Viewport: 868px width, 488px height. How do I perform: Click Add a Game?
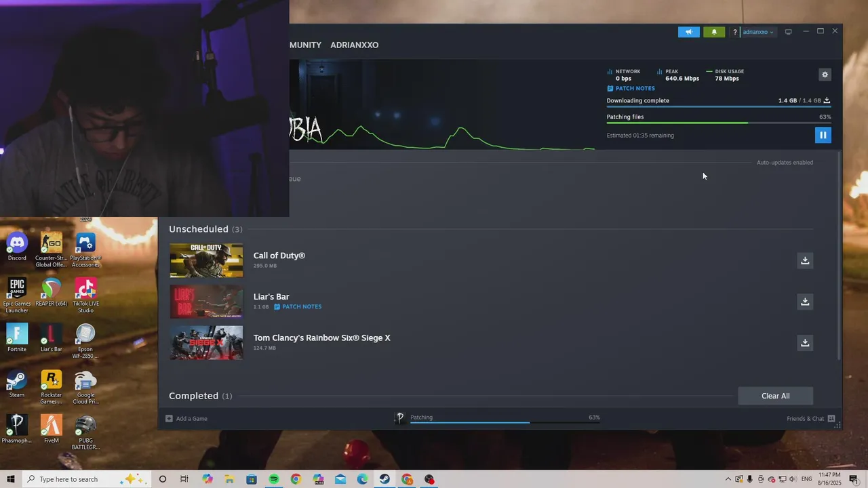[186, 419]
